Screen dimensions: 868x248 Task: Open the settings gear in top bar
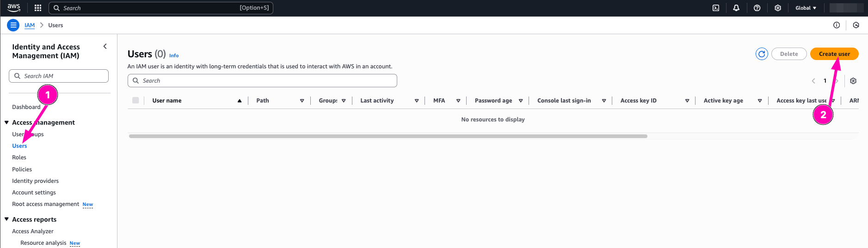coord(778,8)
